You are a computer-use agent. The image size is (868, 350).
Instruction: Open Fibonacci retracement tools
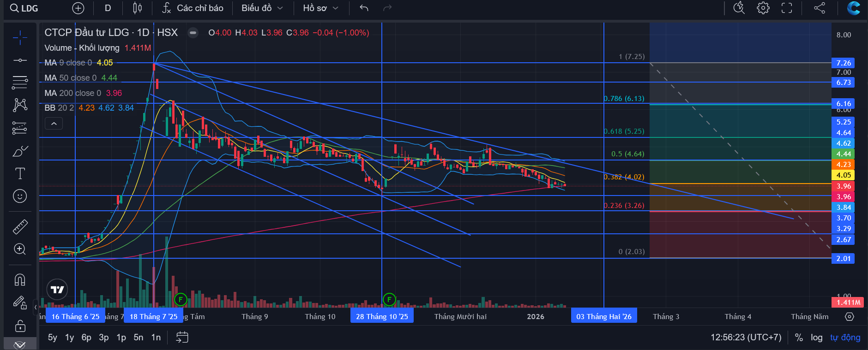tap(20, 83)
